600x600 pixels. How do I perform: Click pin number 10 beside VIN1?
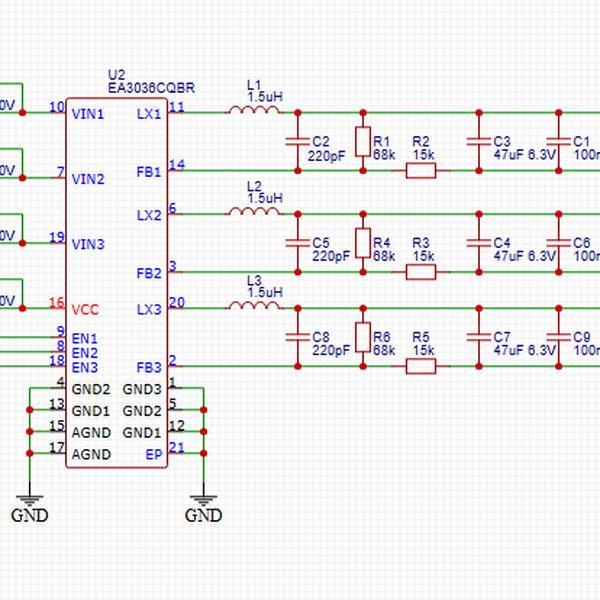pyautogui.click(x=57, y=107)
